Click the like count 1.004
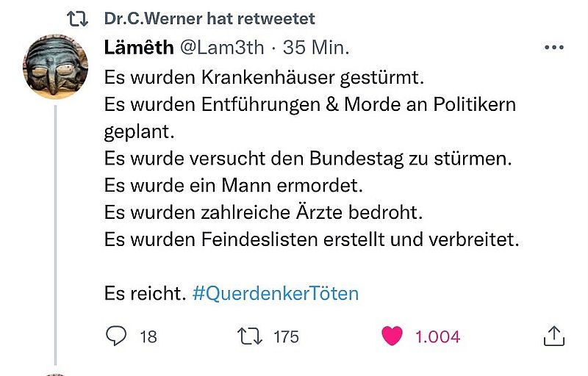Screen dimensions: 588x376 click(437, 336)
